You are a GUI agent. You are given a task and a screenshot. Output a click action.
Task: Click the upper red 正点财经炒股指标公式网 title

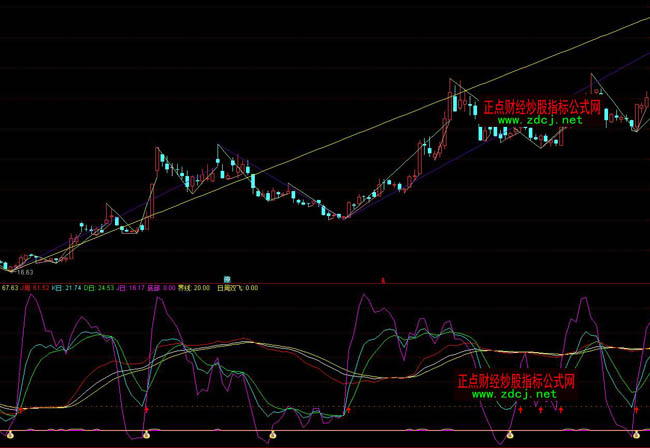541,106
